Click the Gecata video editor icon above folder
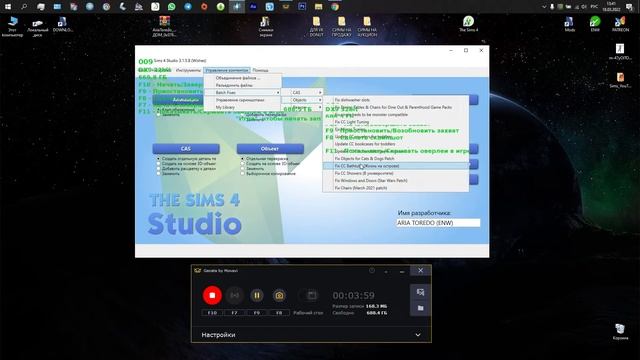 [x=420, y=292]
